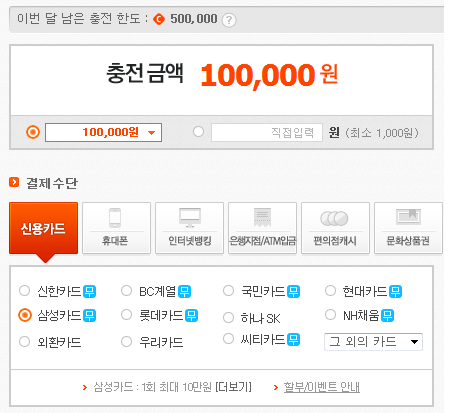Click the orange coin icon beside 500,000
This screenshot has width=453, height=413.
[x=159, y=19]
